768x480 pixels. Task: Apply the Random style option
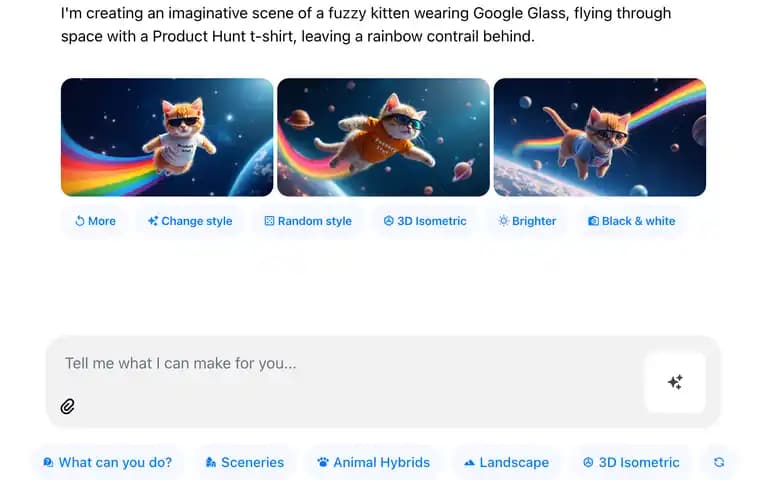308,221
